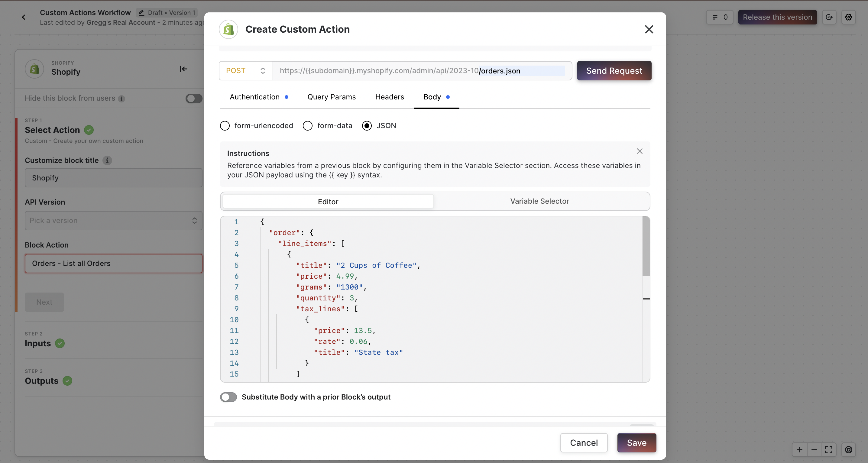
Task: Select the form-data body type
Action: coord(307,126)
